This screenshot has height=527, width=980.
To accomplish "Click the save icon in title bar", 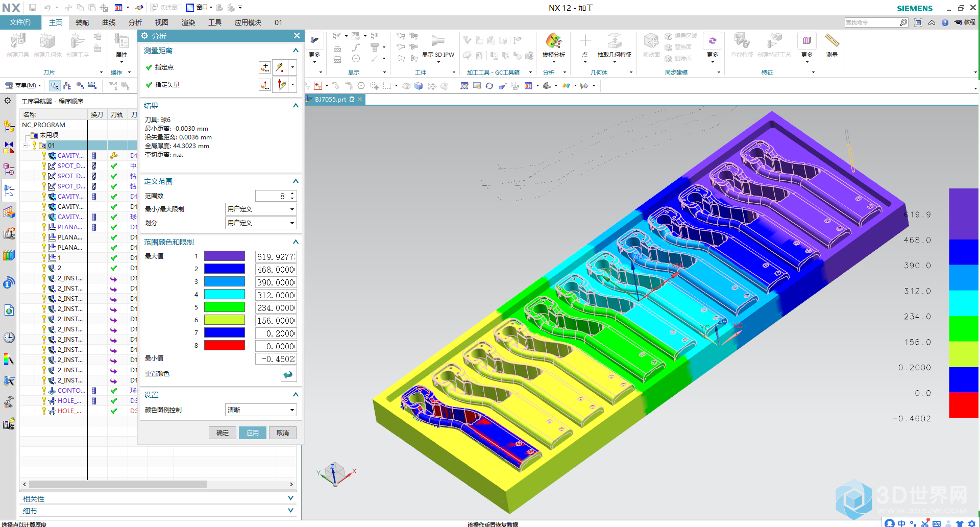I will [33, 8].
